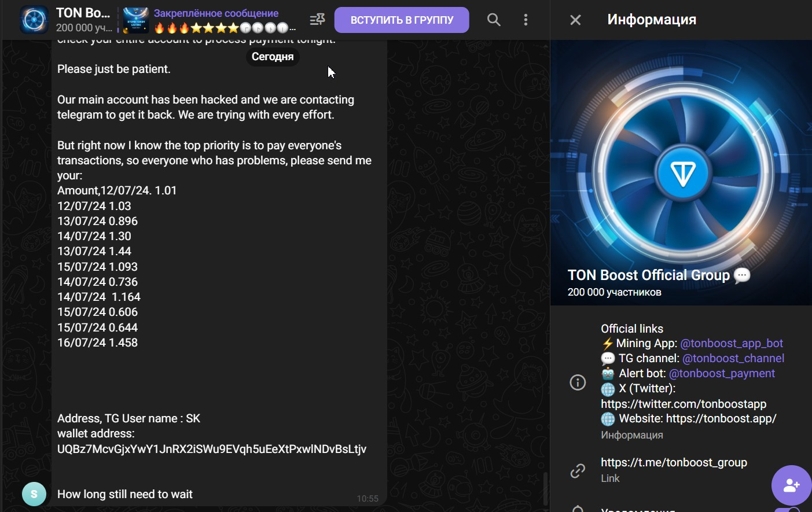Screen dimensions: 812x512
Task: Click the wallet address starting UQBz7Mcv
Action: 212,449
